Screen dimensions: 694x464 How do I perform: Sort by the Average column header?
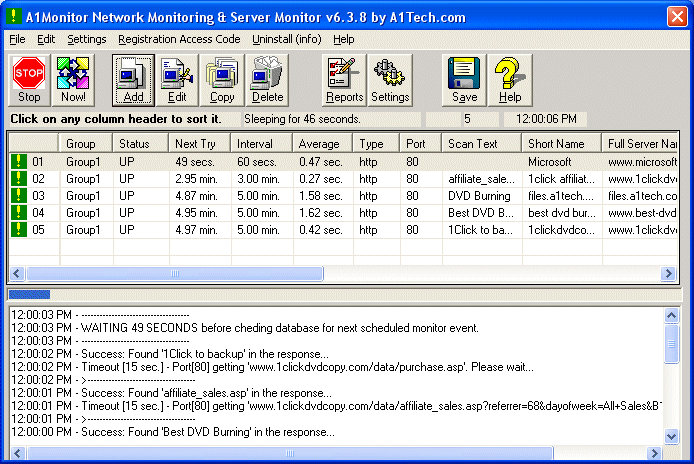322,143
